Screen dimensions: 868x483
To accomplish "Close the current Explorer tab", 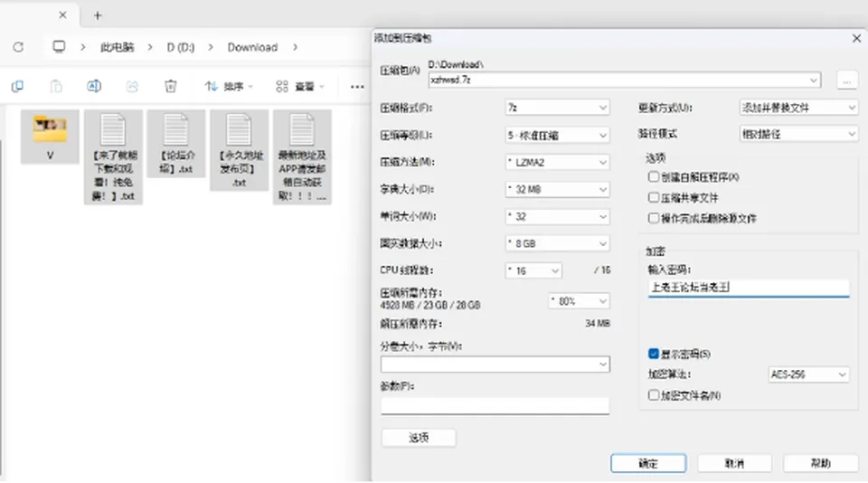I will [62, 15].
